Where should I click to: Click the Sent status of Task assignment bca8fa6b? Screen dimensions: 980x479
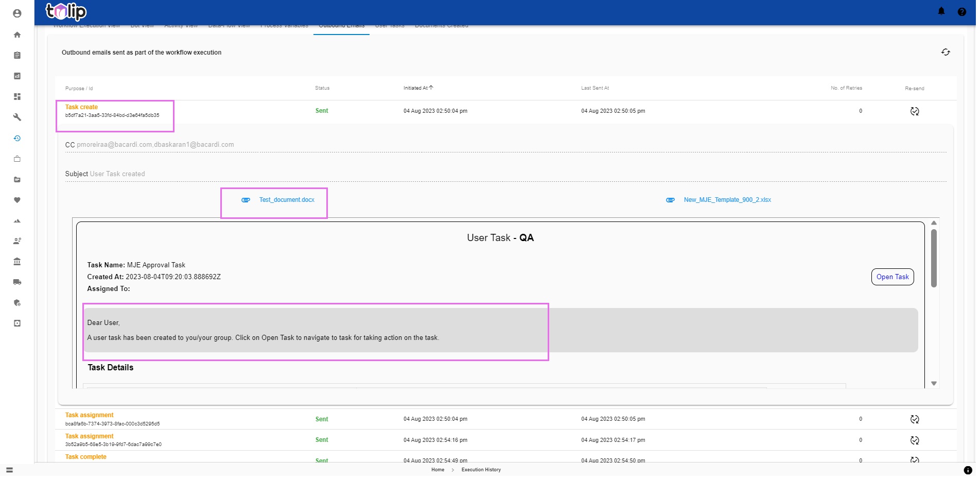click(322, 419)
